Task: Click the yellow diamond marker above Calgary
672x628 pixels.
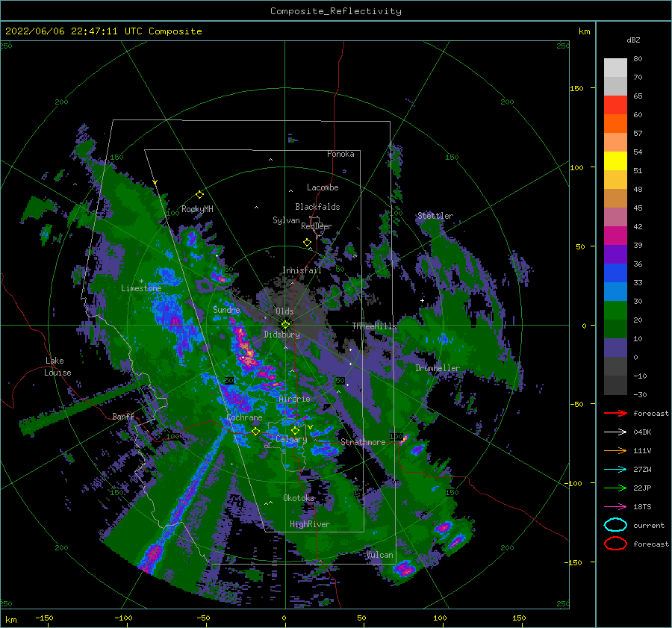Action: (295, 430)
